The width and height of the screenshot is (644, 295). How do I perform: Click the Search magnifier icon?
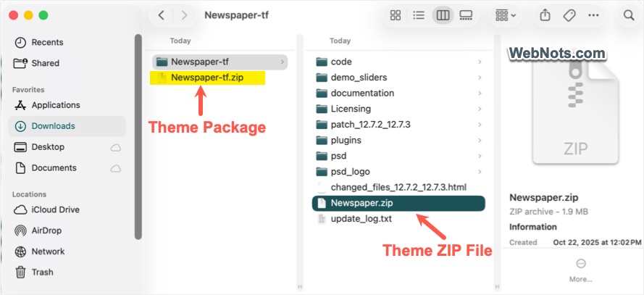point(629,16)
